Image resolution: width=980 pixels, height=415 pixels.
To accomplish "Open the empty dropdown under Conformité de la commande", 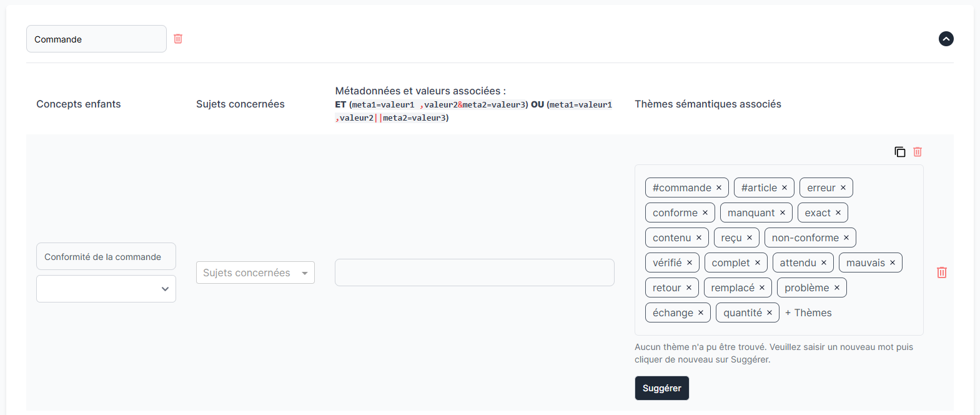I will point(106,289).
